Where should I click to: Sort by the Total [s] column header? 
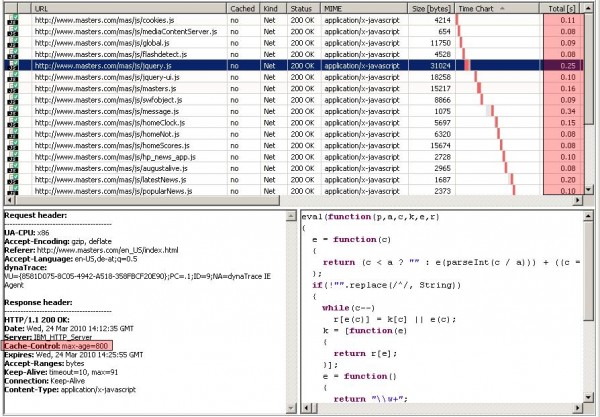click(561, 8)
